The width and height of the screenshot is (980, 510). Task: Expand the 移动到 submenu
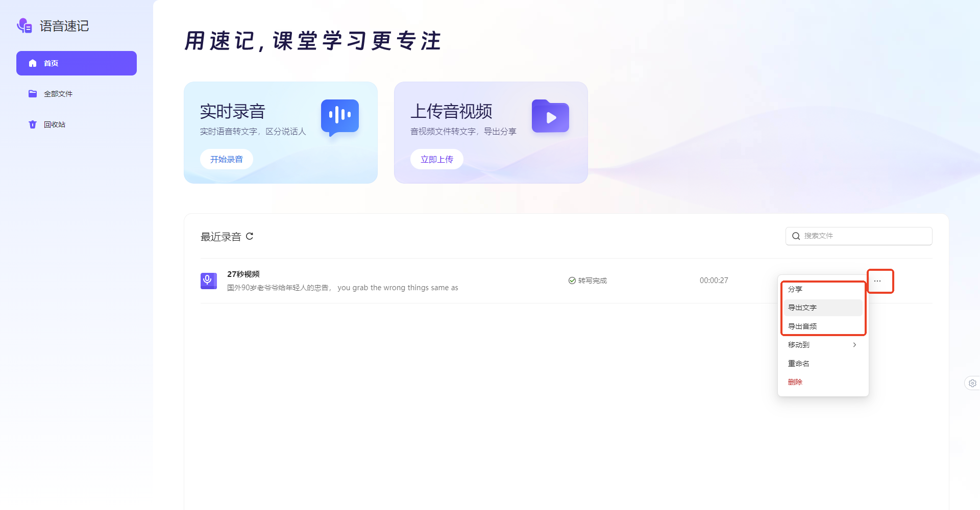click(x=823, y=345)
